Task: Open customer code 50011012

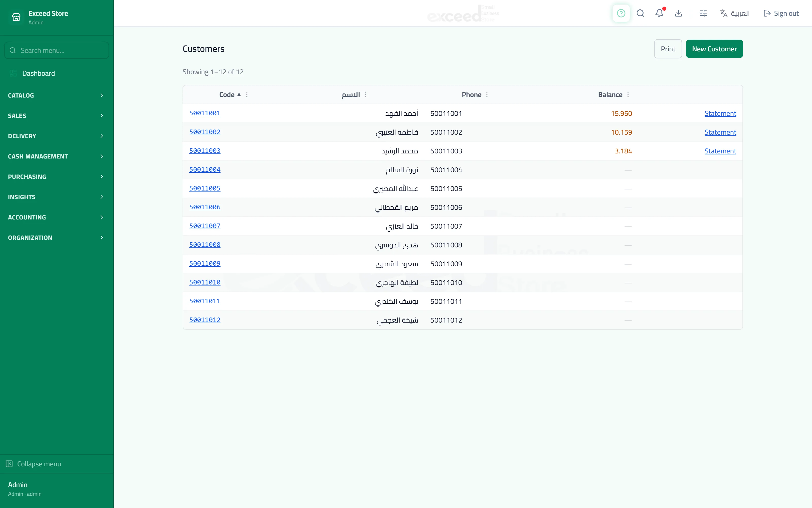Action: point(205,320)
